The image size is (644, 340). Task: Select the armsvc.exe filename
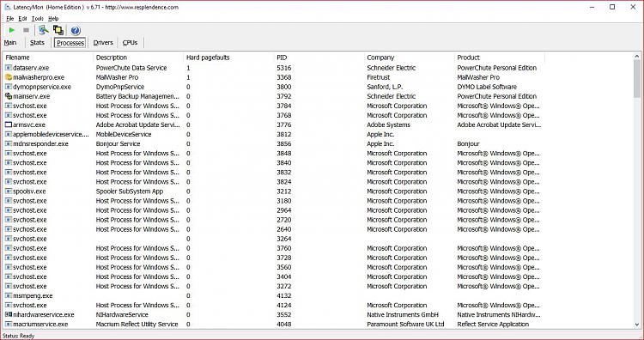[29, 124]
